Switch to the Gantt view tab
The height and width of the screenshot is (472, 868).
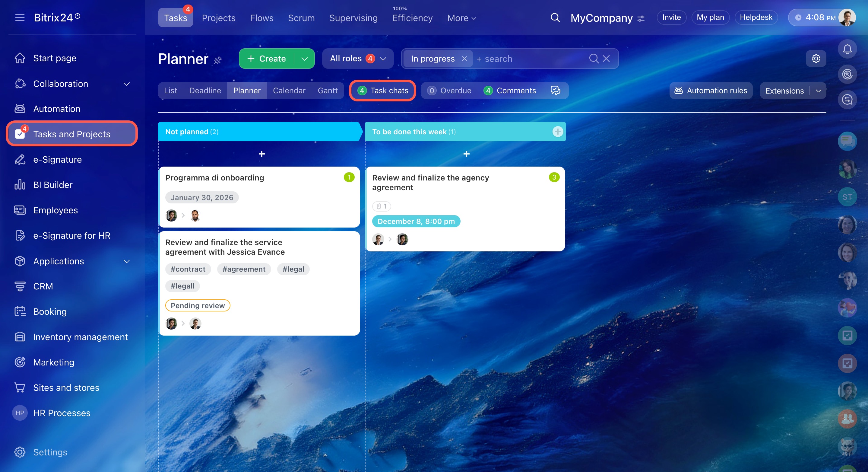327,90
